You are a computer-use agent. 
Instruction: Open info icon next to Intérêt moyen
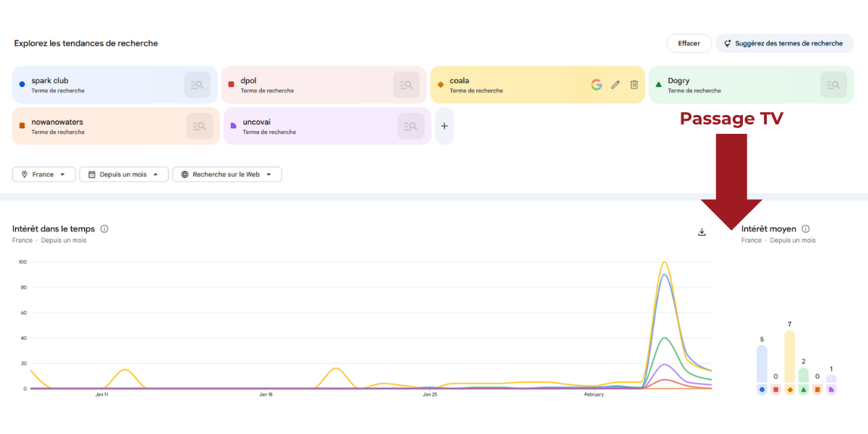click(806, 229)
